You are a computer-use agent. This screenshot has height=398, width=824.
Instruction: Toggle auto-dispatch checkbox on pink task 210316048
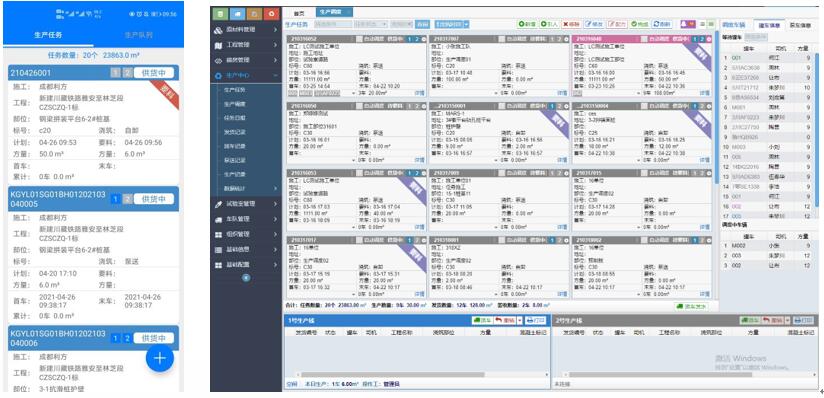(644, 39)
